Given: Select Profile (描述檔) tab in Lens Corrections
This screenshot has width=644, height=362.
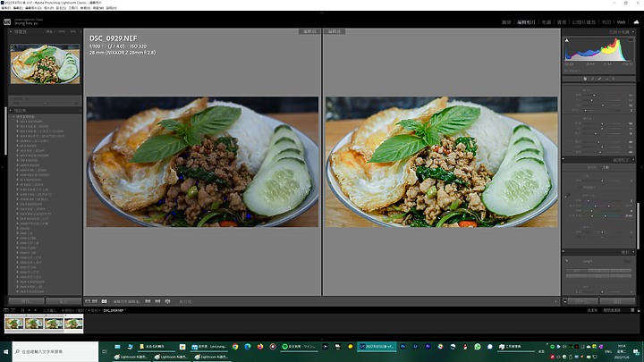Looking at the screenshot, I should [592, 167].
